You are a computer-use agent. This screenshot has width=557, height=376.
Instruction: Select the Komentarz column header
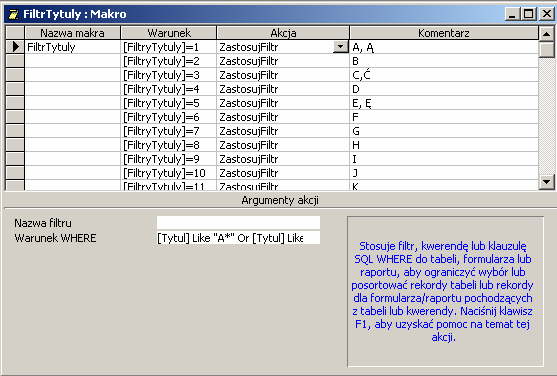click(444, 33)
